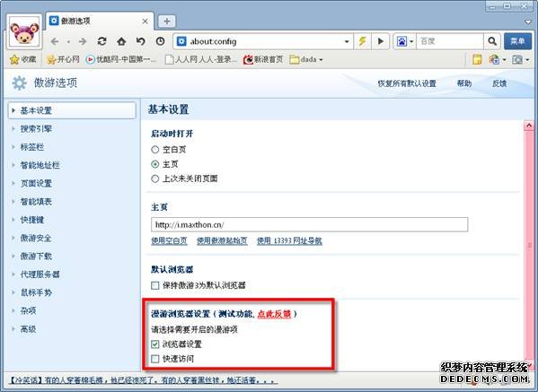This screenshot has height=392, width=538.
Task: Click the scrollbar up arrow
Action: [x=529, y=126]
